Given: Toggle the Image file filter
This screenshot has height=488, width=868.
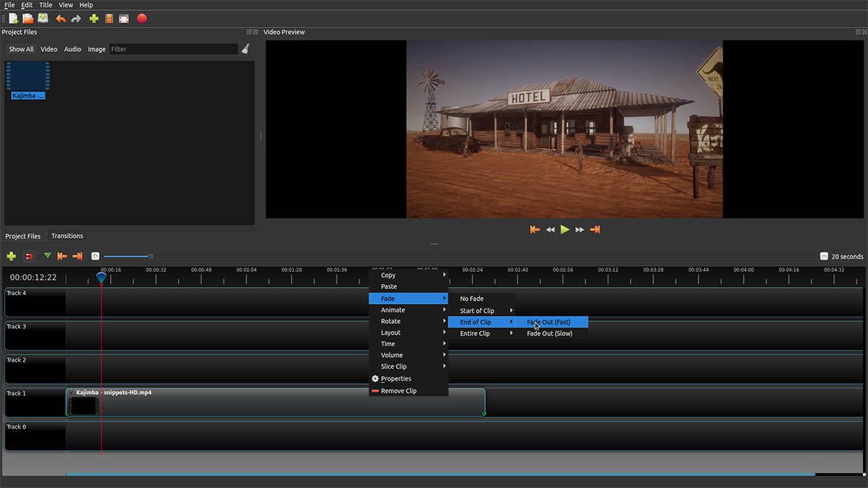Looking at the screenshot, I should 96,49.
